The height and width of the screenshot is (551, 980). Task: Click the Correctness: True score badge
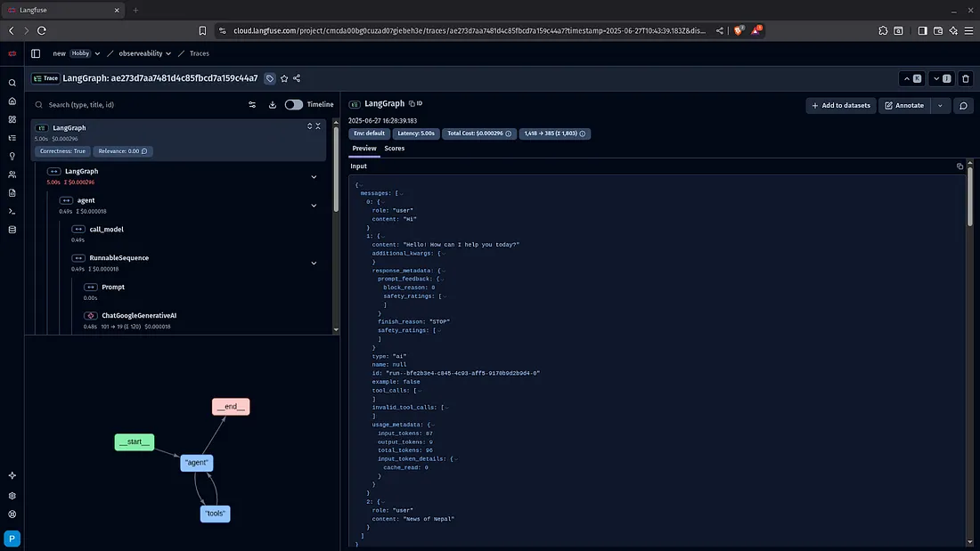62,151
